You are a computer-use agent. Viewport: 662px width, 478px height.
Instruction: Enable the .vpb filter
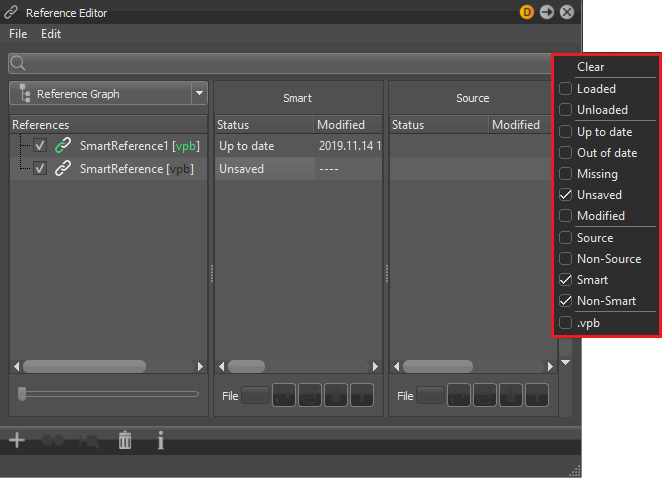click(x=565, y=323)
